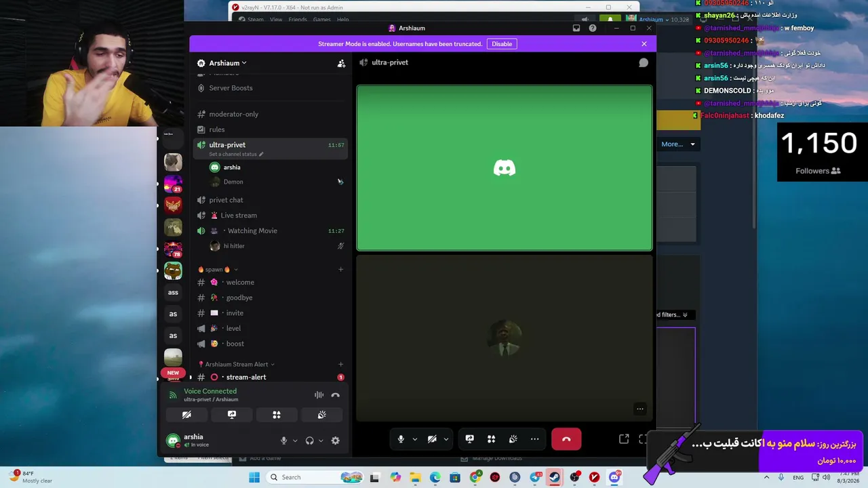The height and width of the screenshot is (488, 868).
Task: Deafen audio with headphones icon
Action: click(x=310, y=441)
